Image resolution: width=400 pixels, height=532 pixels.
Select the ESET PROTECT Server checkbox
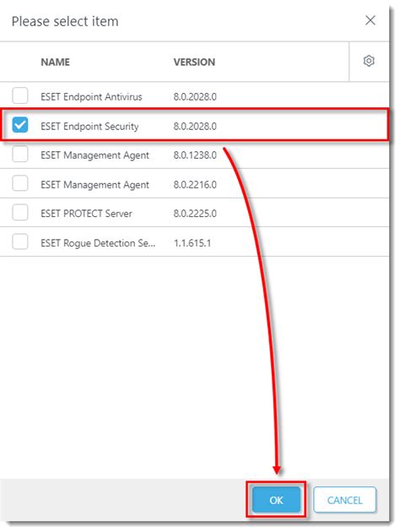click(x=20, y=213)
